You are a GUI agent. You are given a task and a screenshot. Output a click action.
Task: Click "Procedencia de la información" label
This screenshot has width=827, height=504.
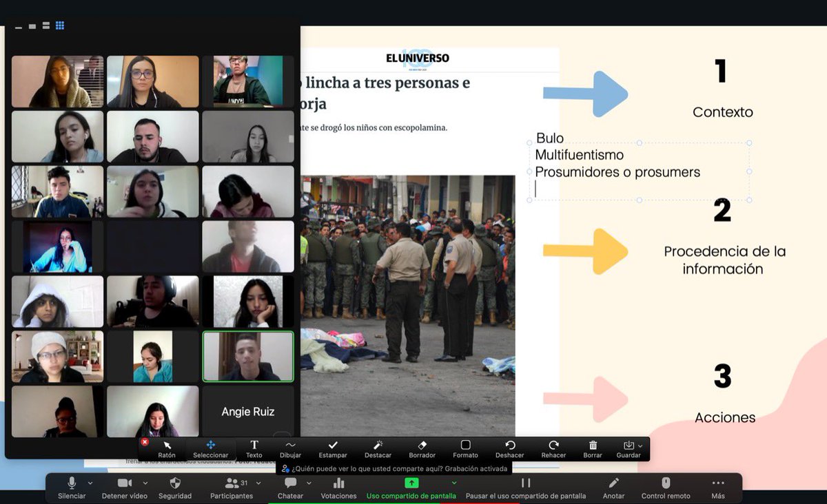click(x=724, y=260)
